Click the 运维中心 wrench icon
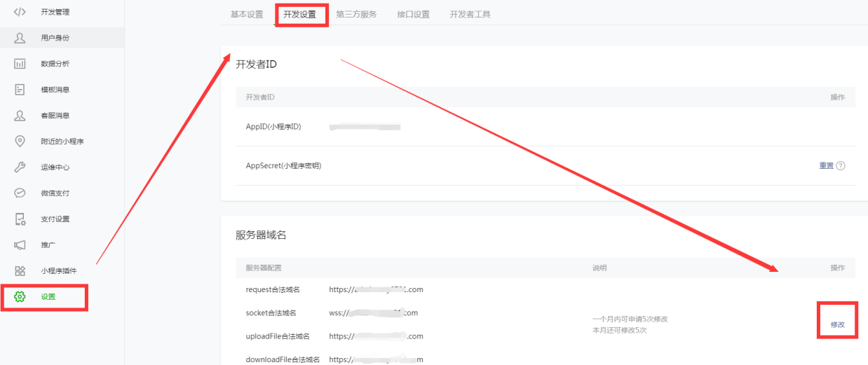 [20, 167]
